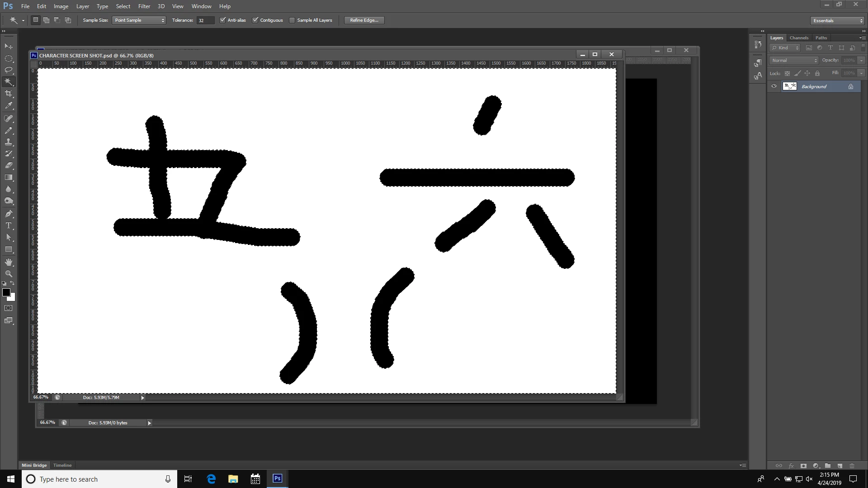Image resolution: width=868 pixels, height=488 pixels.
Task: Click the Gradient tool icon
Action: pos(9,178)
